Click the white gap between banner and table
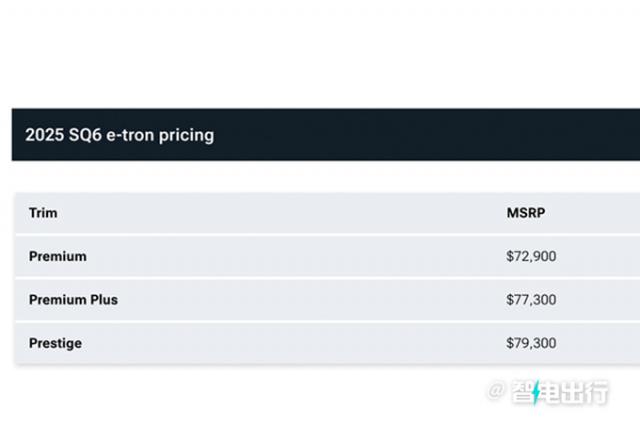Image resolution: width=640 pixels, height=427 pixels. tap(320, 176)
